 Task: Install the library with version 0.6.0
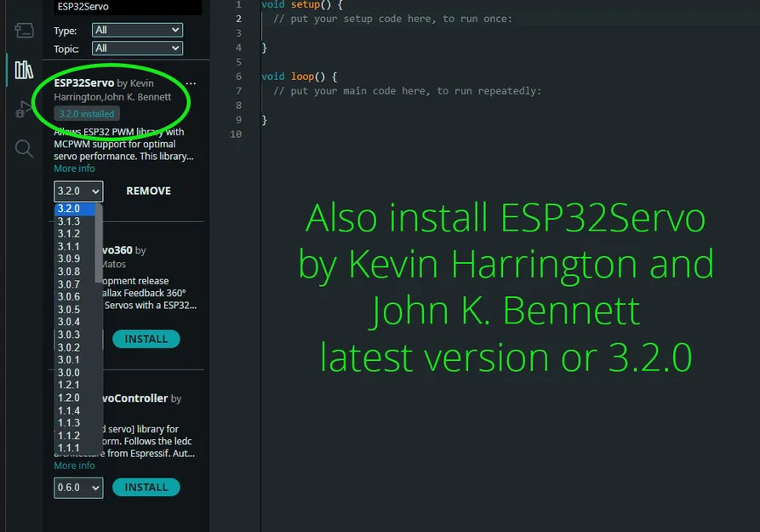pos(146,488)
